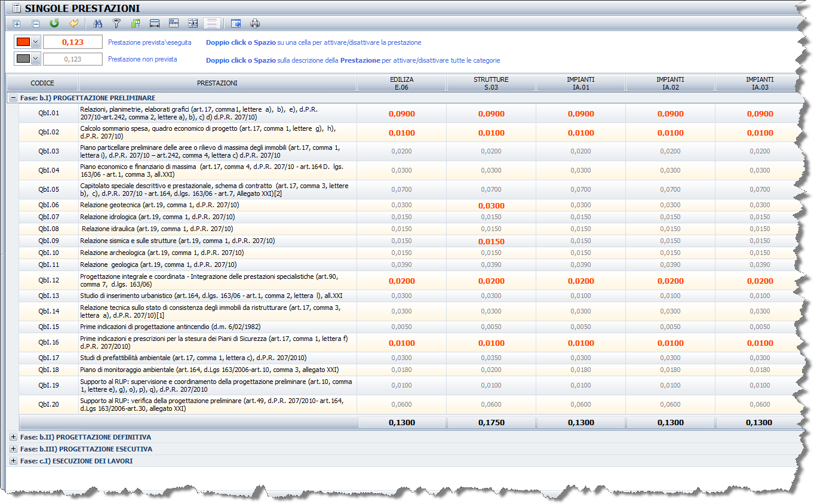Toggle the highlighted grid lines toolbar button

(211, 23)
